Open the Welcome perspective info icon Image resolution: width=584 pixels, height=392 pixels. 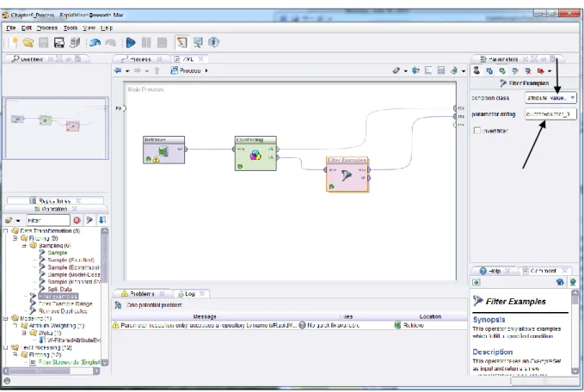[x=213, y=42]
